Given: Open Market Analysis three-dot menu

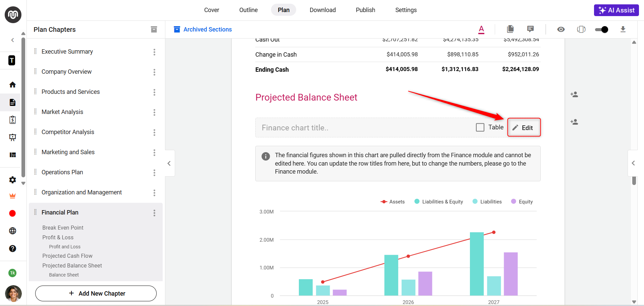Looking at the screenshot, I should coord(154,112).
